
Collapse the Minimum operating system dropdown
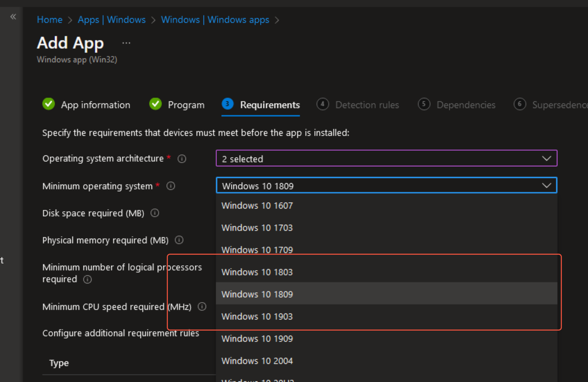(x=546, y=186)
